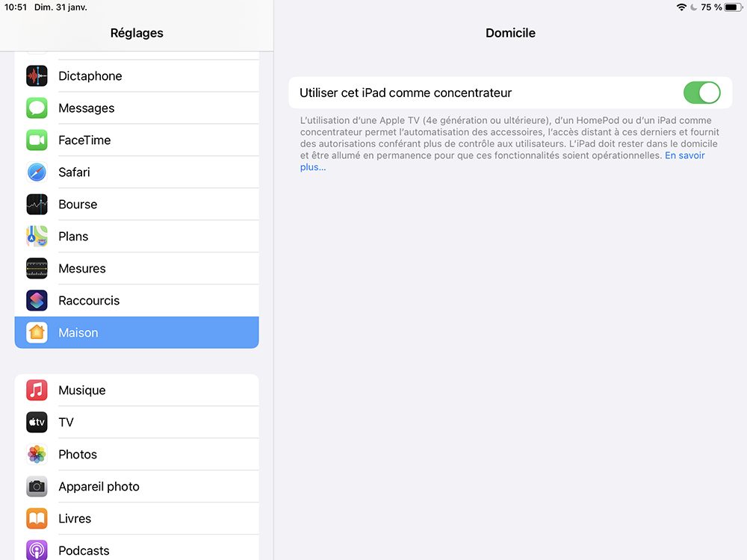The height and width of the screenshot is (560, 747).
Task: Disable the iPad concentrateur switch
Action: coord(701,93)
